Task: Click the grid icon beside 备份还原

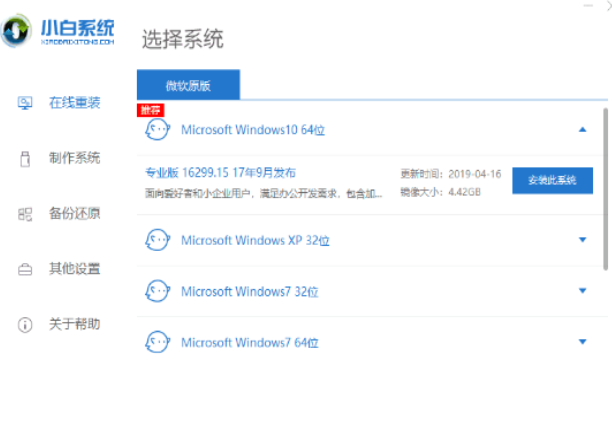Action: tap(26, 213)
